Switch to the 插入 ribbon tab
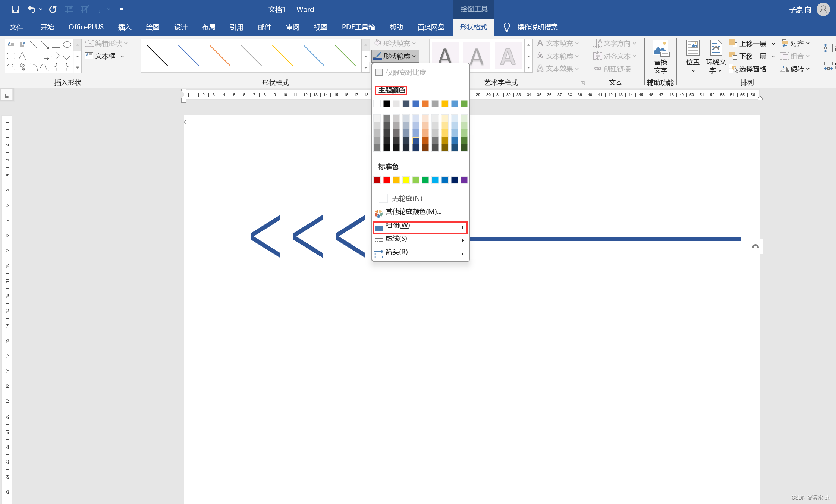Screen dimensions: 836x504 coord(125,27)
